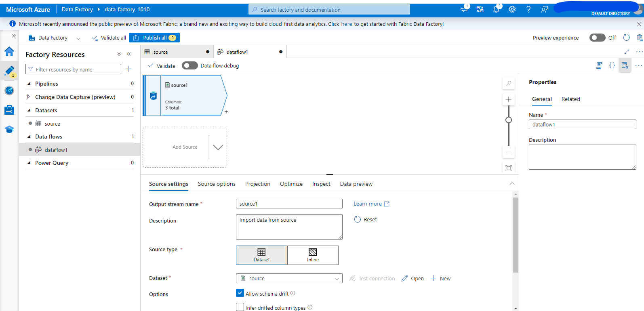The width and height of the screenshot is (644, 311).
Task: Open the Data Factory dropdown
Action: (x=55, y=38)
